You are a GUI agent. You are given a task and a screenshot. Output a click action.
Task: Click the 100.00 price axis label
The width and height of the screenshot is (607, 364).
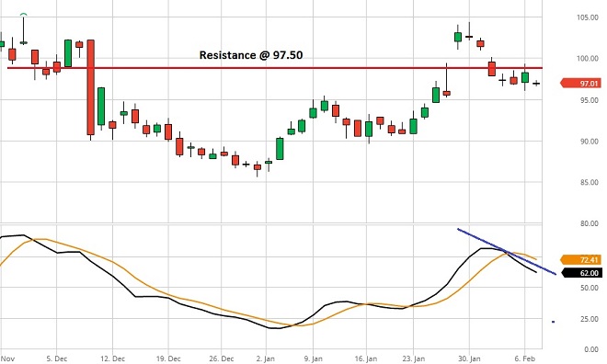click(588, 59)
